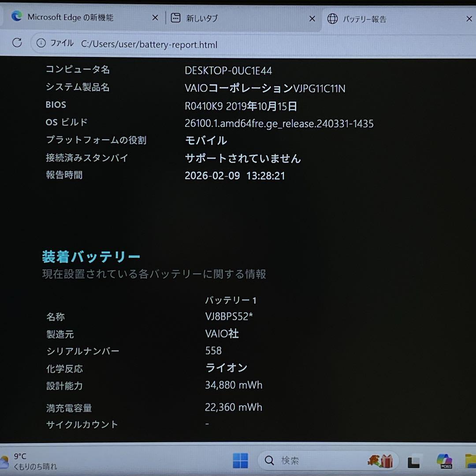Click the browser refresh icon
This screenshot has height=476, width=476.
[17, 43]
